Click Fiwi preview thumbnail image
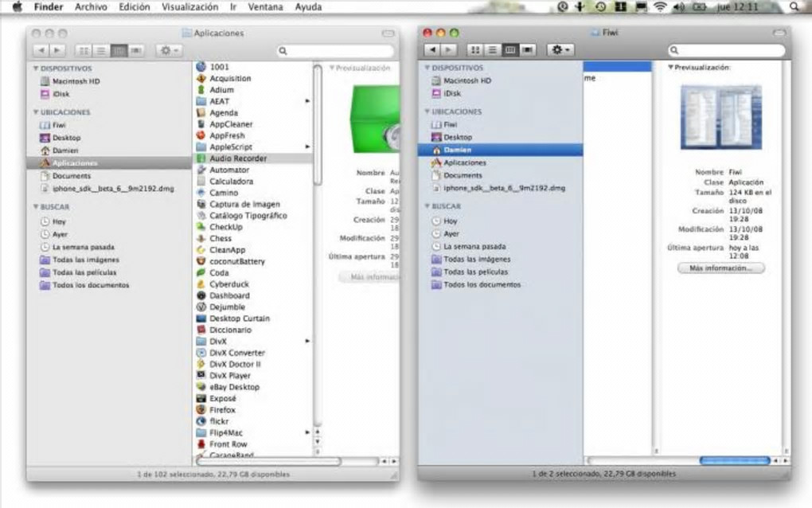This screenshot has width=812, height=508. (721, 117)
